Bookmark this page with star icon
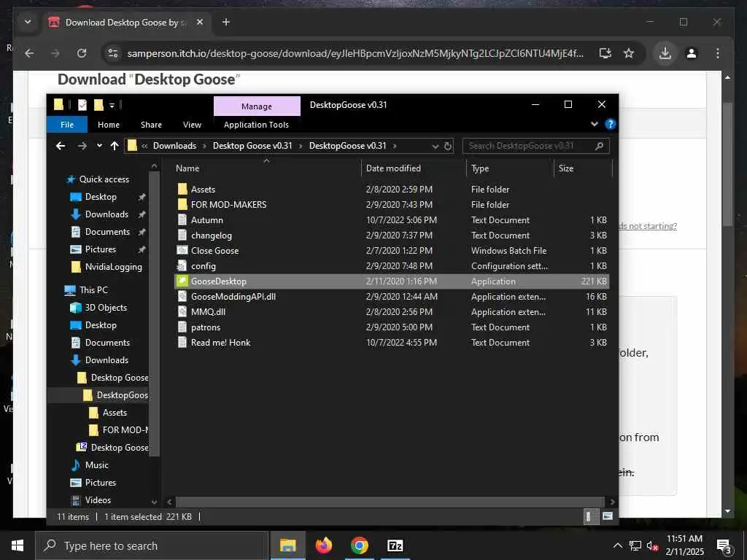The image size is (747, 560). (629, 52)
